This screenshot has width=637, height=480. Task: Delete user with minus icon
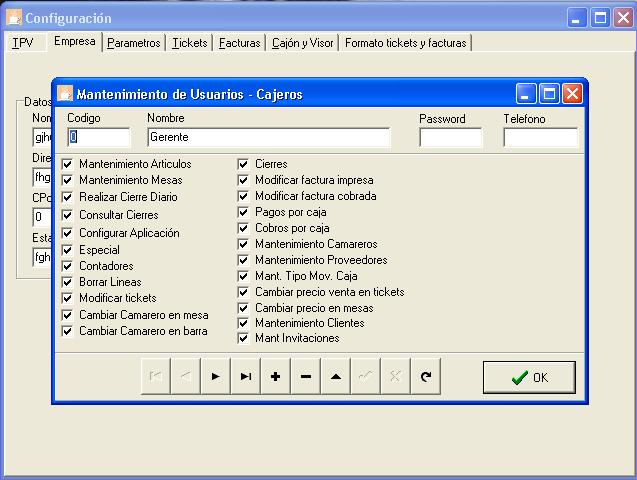click(x=306, y=376)
